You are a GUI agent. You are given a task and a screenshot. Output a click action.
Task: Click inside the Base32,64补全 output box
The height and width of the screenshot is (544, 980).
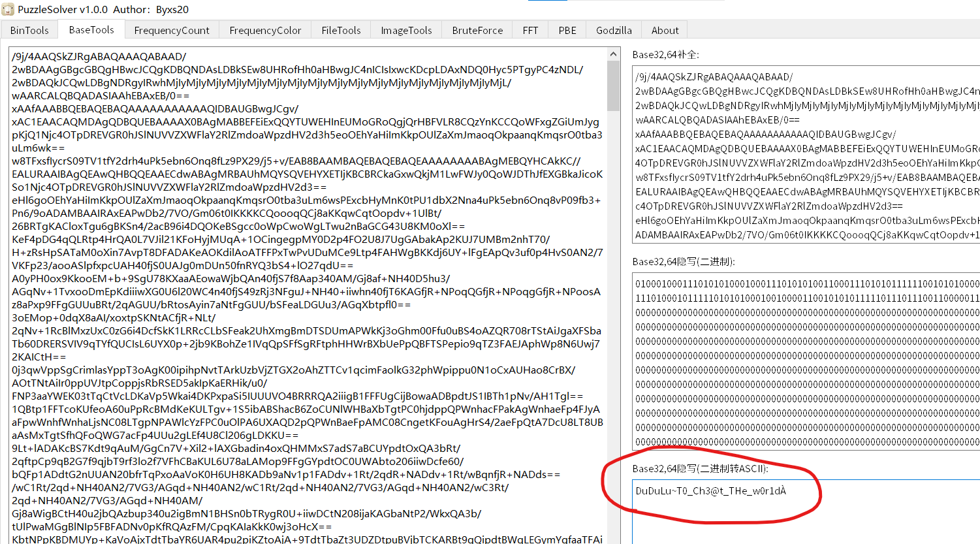coord(806,155)
